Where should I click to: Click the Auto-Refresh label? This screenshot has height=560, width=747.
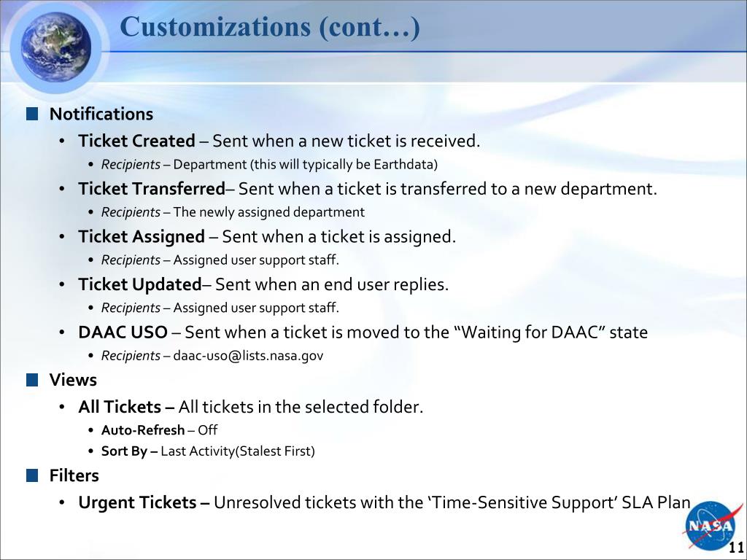pyautogui.click(x=143, y=430)
